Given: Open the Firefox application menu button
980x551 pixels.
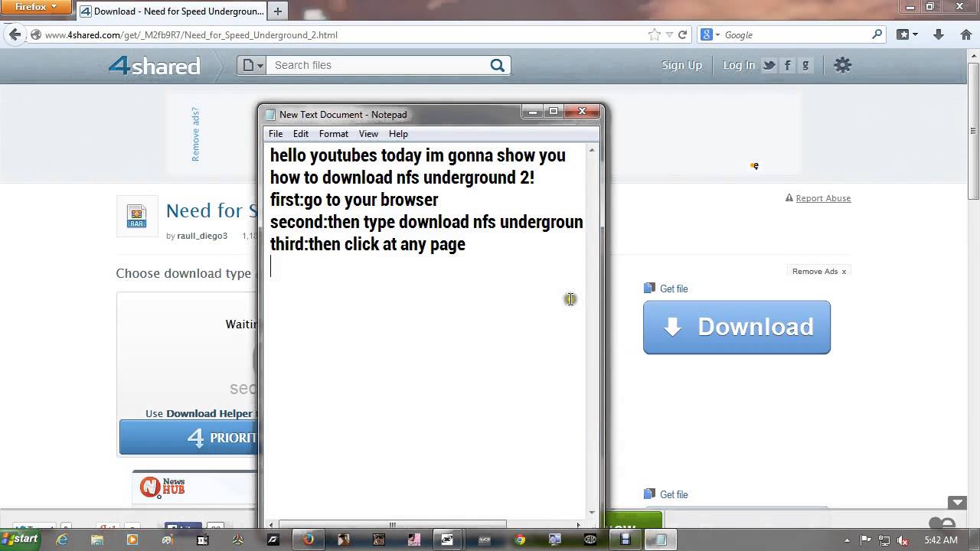Looking at the screenshot, I should point(35,7).
